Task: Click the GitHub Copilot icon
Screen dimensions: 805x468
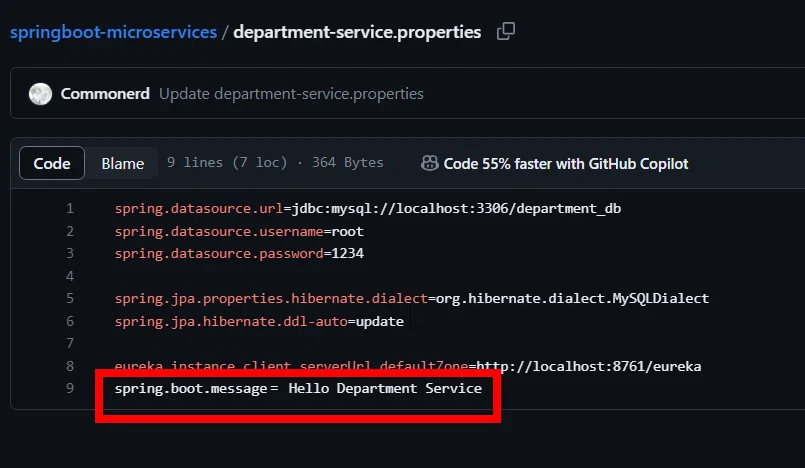Action: (x=429, y=163)
